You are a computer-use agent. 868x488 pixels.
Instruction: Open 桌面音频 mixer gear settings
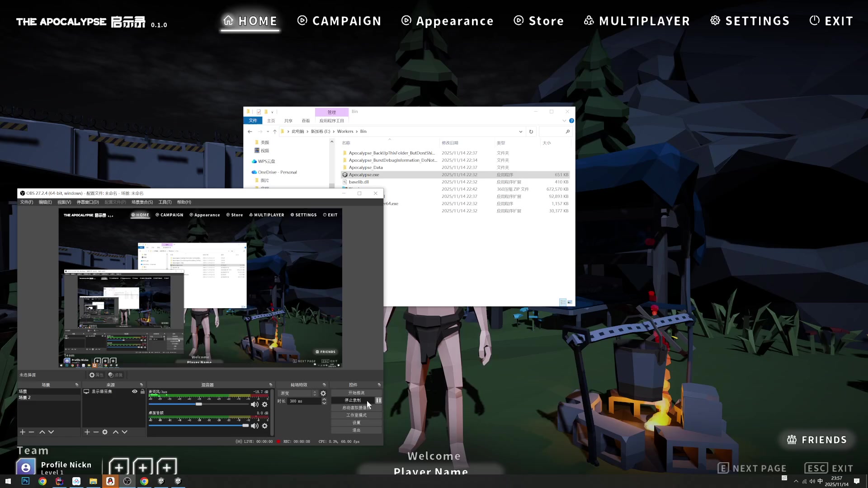click(265, 426)
